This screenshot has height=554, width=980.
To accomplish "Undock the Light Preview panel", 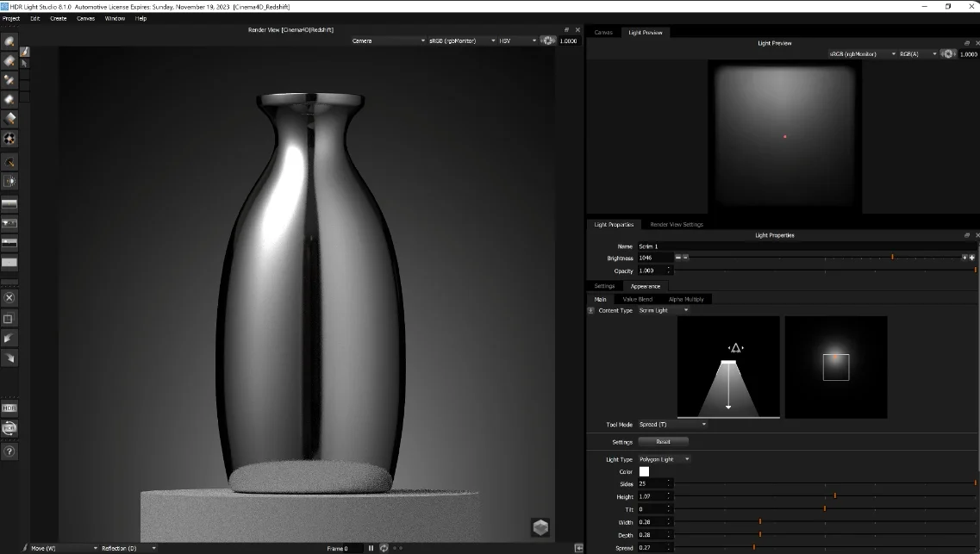I will 967,43.
